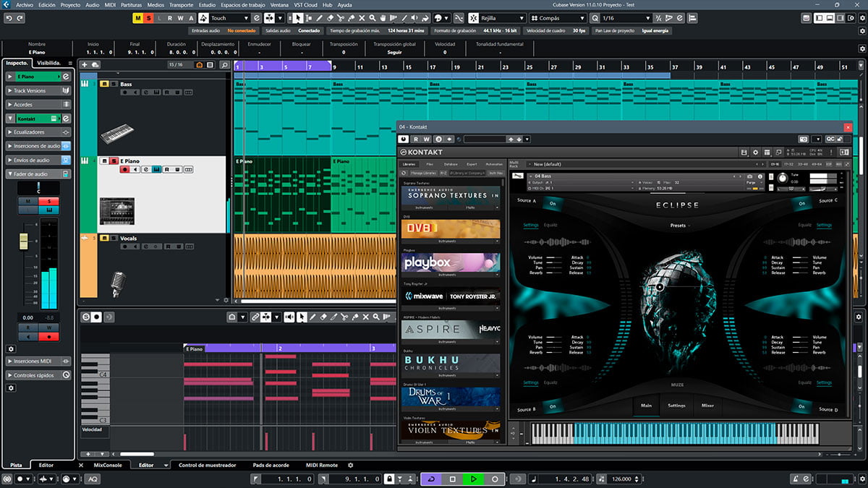Viewport: 868px width, 488px height.
Task: Expand the Ecualizadores inspector section
Action: (x=39, y=132)
